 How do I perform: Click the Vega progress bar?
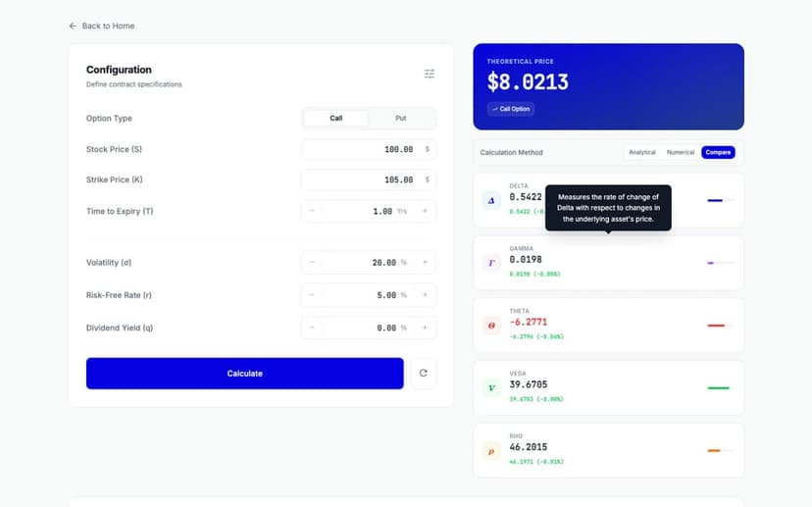pyautogui.click(x=721, y=388)
